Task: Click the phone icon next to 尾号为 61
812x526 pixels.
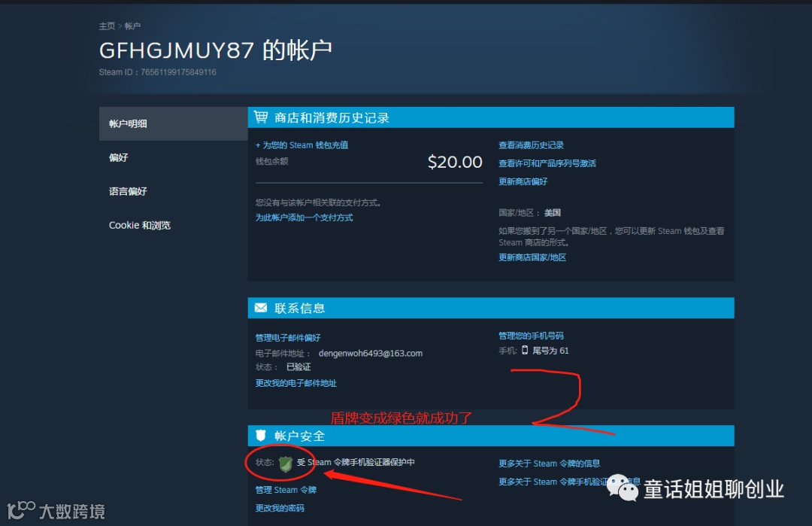Action: click(525, 351)
